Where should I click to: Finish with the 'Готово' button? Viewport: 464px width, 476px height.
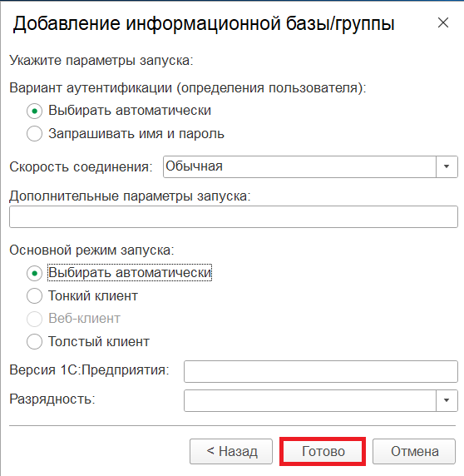(323, 451)
